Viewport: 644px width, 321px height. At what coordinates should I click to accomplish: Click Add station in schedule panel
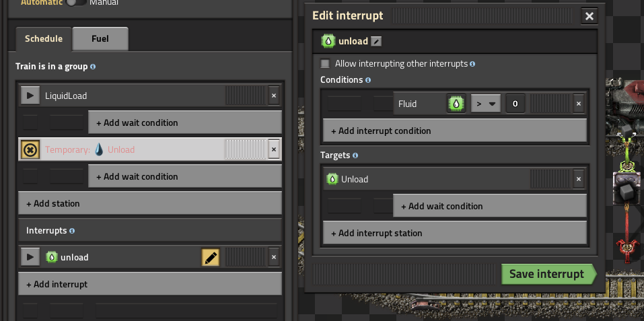[x=149, y=203]
